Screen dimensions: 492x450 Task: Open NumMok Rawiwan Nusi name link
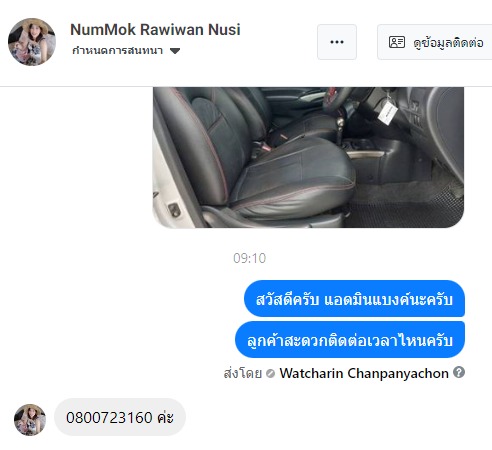[x=155, y=29]
